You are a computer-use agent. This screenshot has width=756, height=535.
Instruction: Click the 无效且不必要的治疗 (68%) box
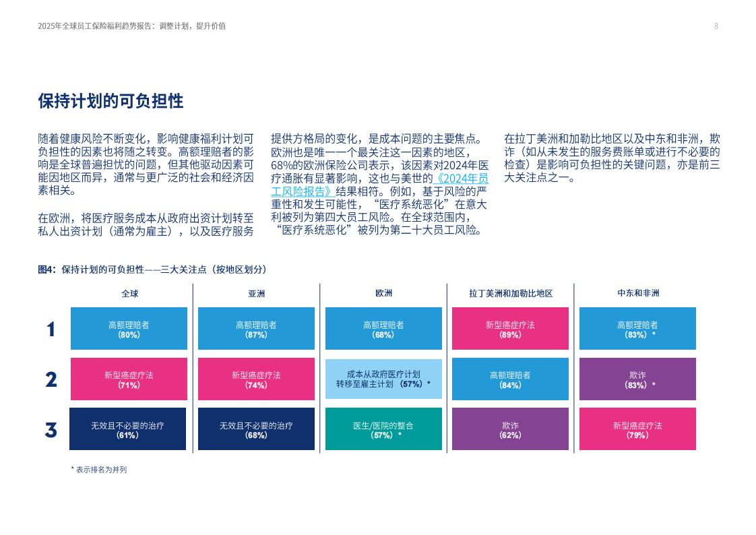256,429
